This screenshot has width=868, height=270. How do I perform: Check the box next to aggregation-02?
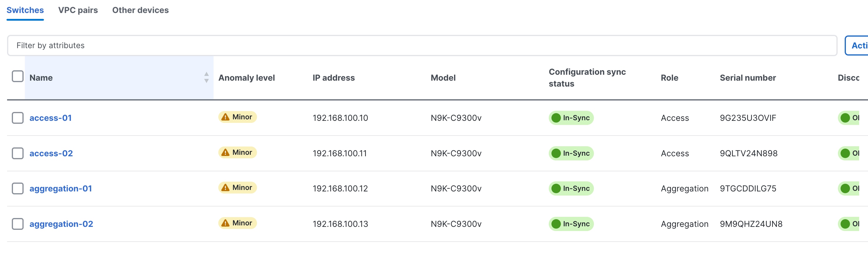click(17, 224)
